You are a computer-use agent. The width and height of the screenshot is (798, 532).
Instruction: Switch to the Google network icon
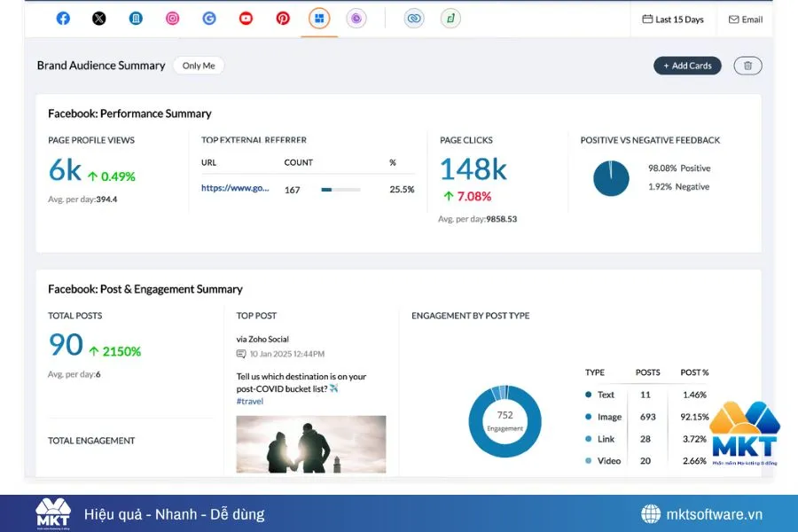209,19
